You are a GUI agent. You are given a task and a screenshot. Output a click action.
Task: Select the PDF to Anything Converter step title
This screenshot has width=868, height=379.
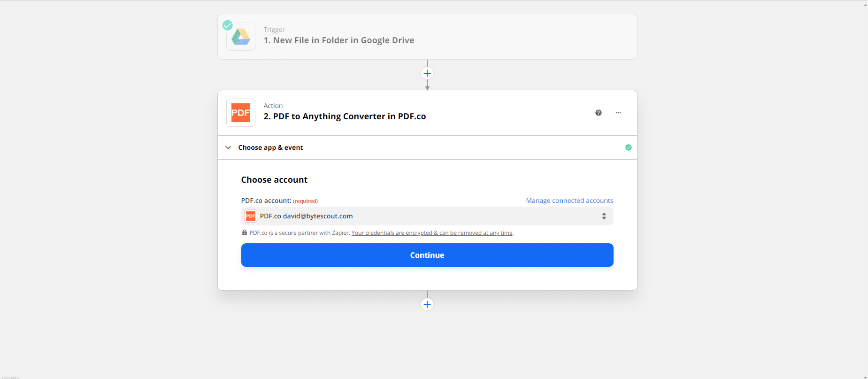point(345,116)
